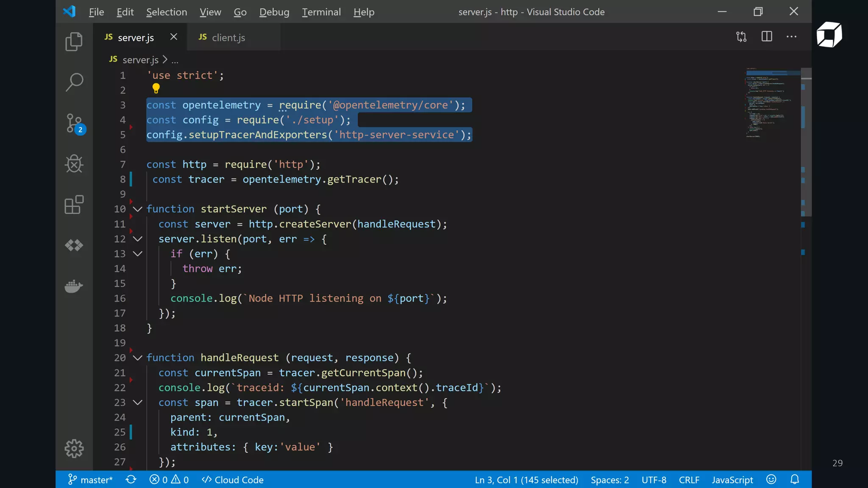Open Source Control view with 2 changes
868x488 pixels.
75,124
